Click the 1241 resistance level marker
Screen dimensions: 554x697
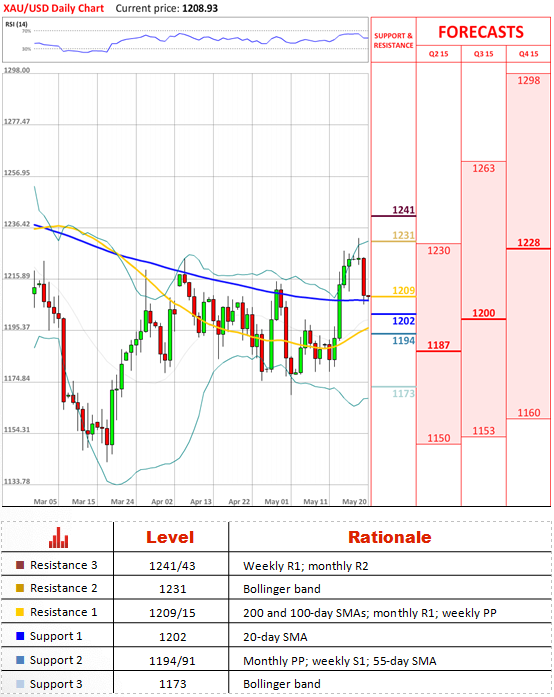pos(404,210)
